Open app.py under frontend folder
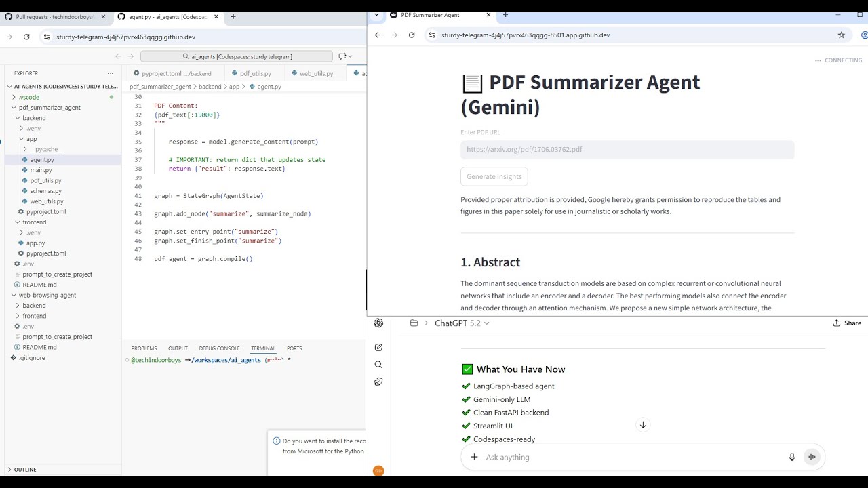The width and height of the screenshot is (868, 488). pos(35,243)
